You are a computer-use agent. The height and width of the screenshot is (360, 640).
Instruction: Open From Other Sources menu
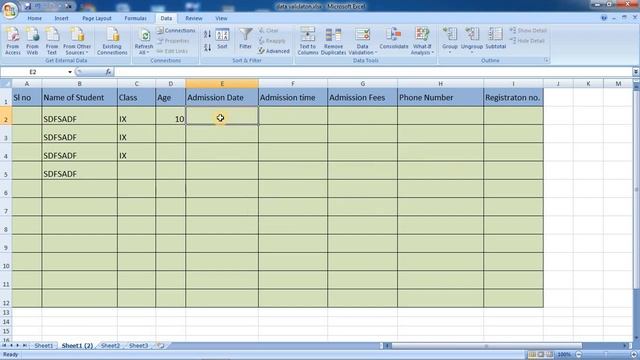pyautogui.click(x=77, y=41)
